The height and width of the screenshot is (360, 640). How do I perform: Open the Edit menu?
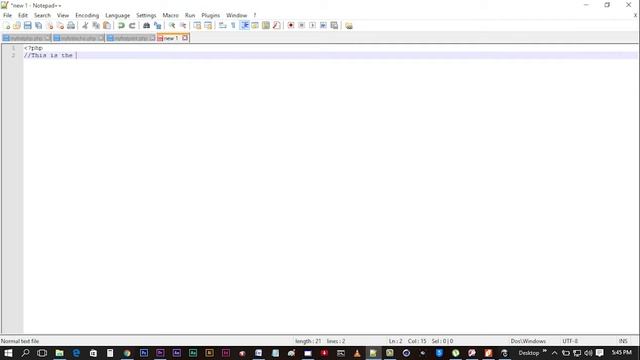22,15
